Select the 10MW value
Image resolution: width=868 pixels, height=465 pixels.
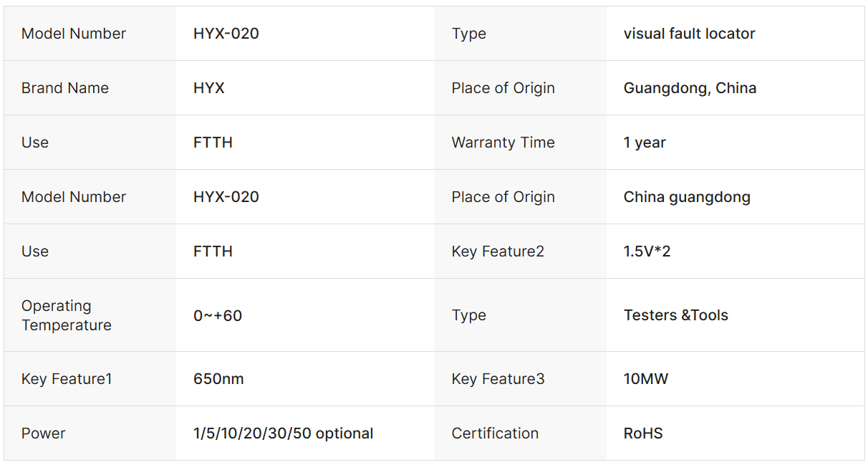(645, 379)
